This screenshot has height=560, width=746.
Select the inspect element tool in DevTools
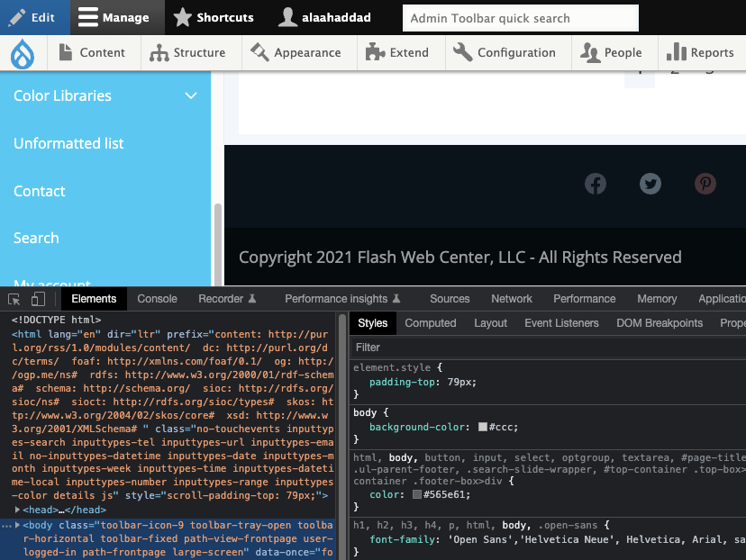[x=13, y=298]
